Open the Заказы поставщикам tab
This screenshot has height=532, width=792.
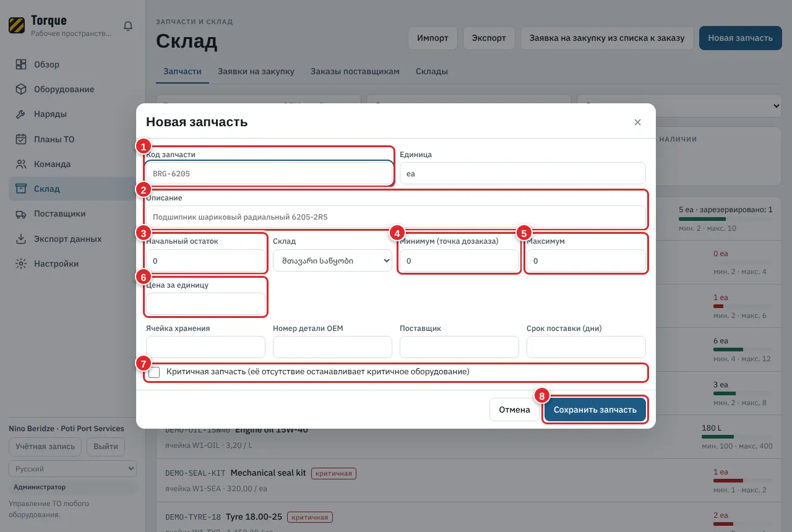click(355, 71)
